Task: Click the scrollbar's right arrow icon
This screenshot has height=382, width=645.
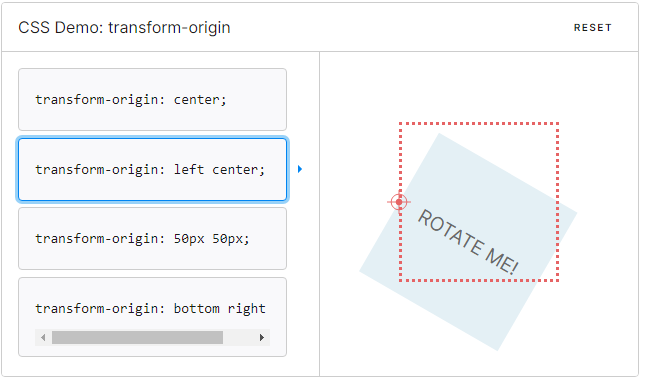Action: (262, 338)
